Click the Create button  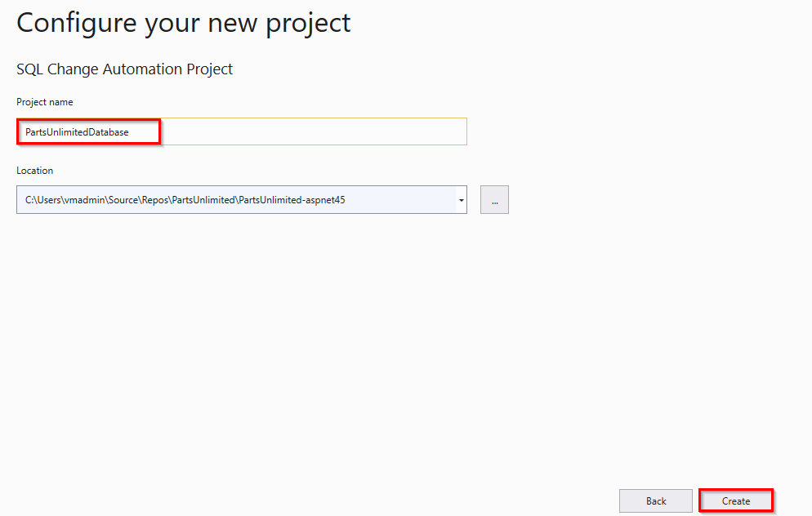735,501
